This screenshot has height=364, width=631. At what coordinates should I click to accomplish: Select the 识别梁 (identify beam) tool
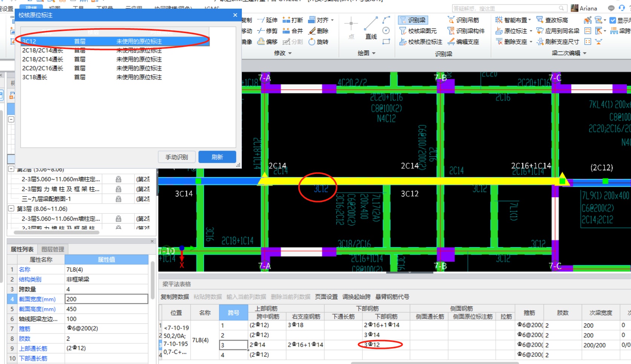coord(413,20)
